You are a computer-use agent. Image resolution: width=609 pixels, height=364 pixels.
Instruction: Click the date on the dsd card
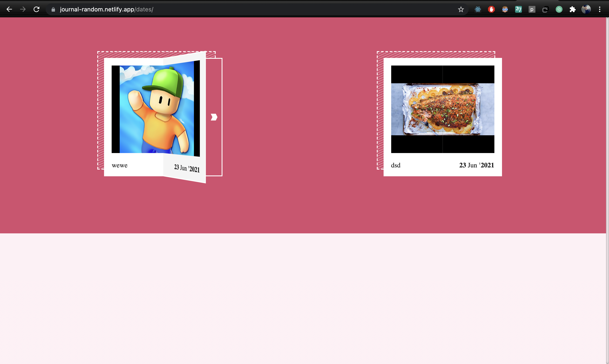pos(476,165)
